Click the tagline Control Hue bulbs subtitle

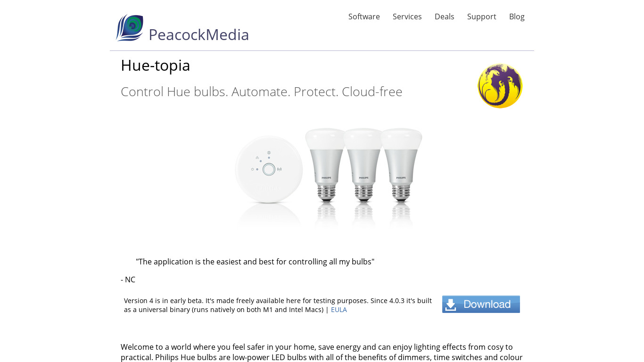[x=262, y=91]
